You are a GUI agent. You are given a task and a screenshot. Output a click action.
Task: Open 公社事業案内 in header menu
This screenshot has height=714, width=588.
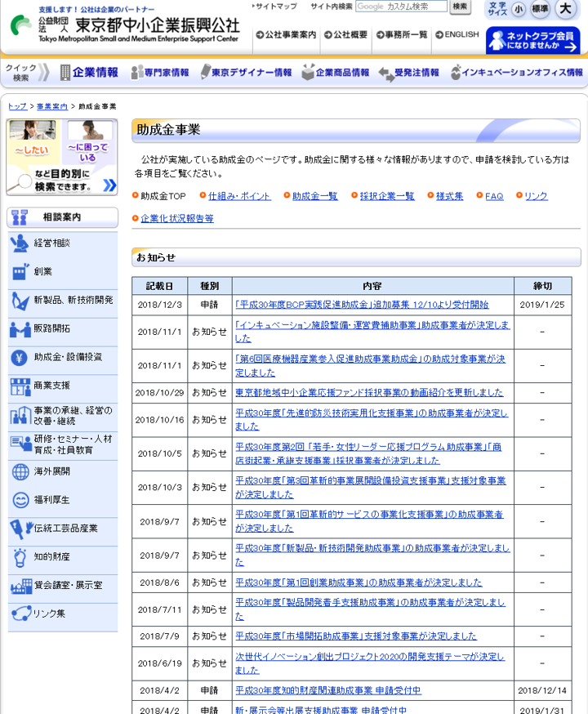286,34
